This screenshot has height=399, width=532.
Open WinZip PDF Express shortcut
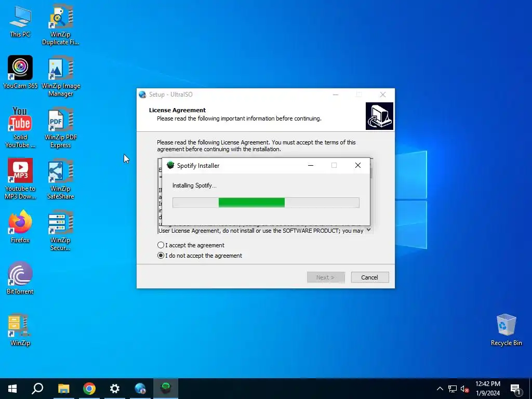pyautogui.click(x=61, y=128)
